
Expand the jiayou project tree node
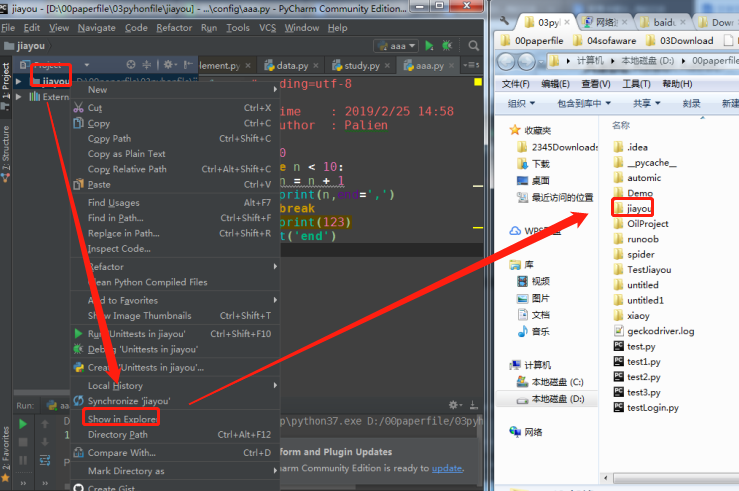click(18, 82)
